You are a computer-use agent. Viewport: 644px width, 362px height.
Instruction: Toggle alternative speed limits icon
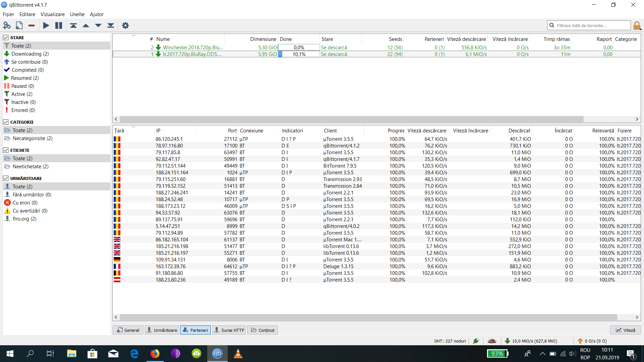coord(492,341)
